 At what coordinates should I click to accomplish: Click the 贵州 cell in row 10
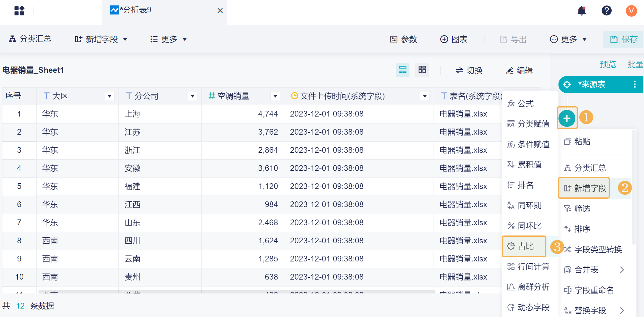point(160,277)
